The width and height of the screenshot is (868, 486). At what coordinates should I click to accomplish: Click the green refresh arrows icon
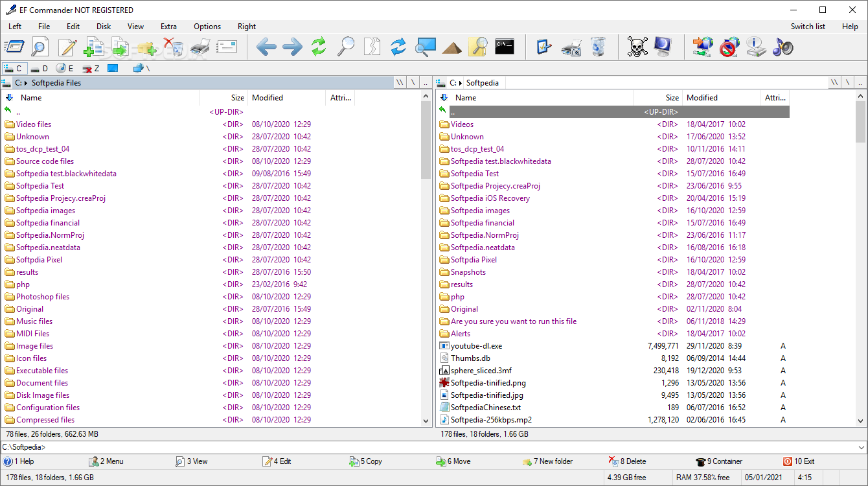[319, 47]
